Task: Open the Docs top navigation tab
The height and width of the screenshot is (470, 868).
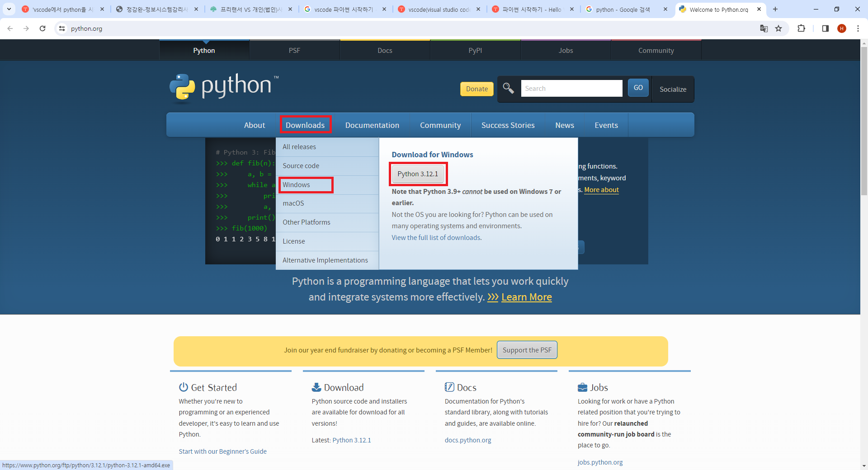Action: tap(385, 50)
